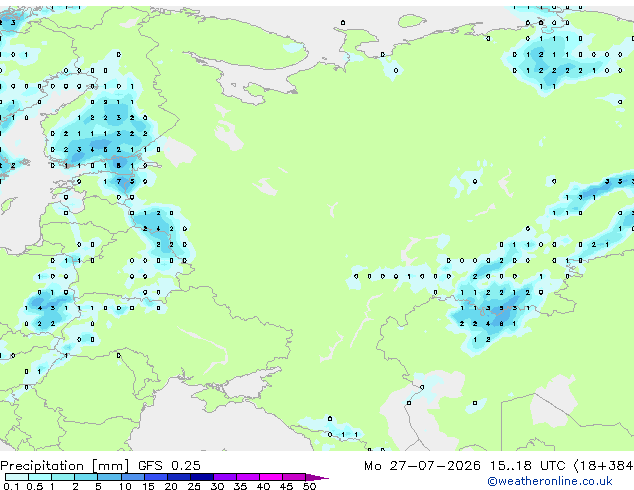Click the '15..18 UTC' time label
Screen dimensions: 634x490
527,466
